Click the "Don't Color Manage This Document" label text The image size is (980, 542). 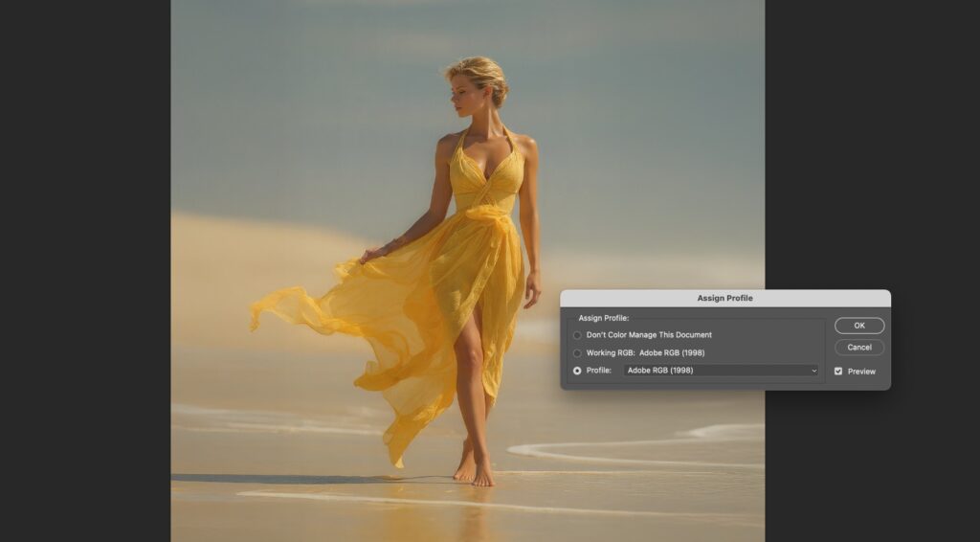coord(649,335)
